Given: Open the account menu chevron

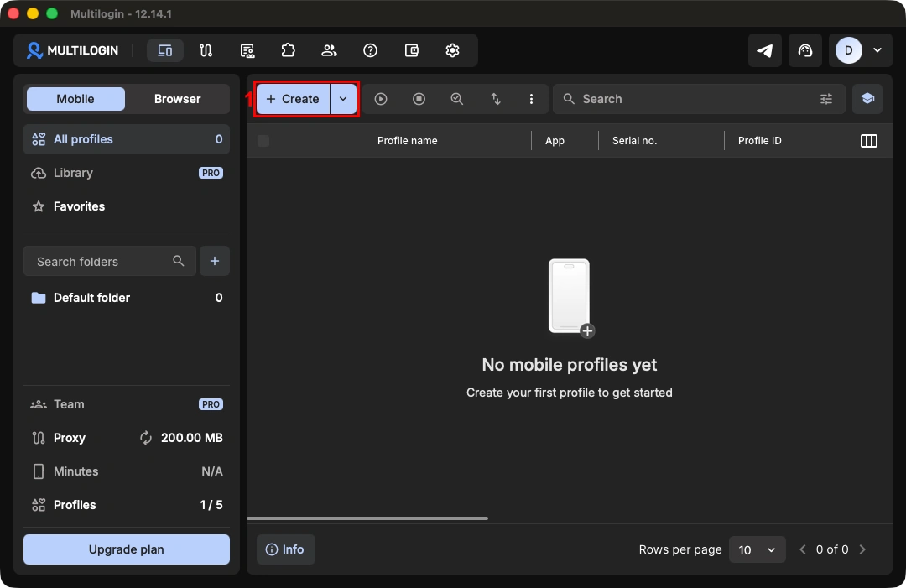Looking at the screenshot, I should coord(877,50).
